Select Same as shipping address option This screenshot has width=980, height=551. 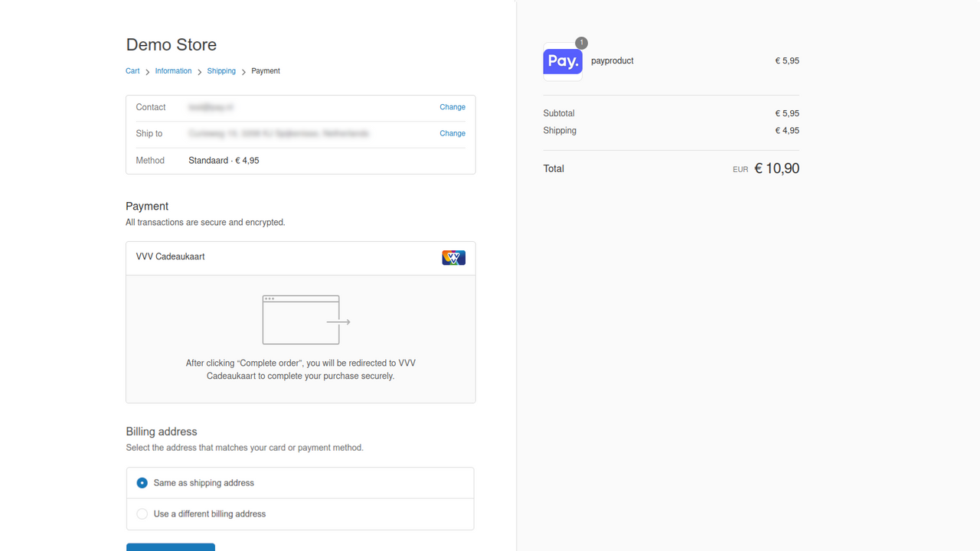click(300, 483)
